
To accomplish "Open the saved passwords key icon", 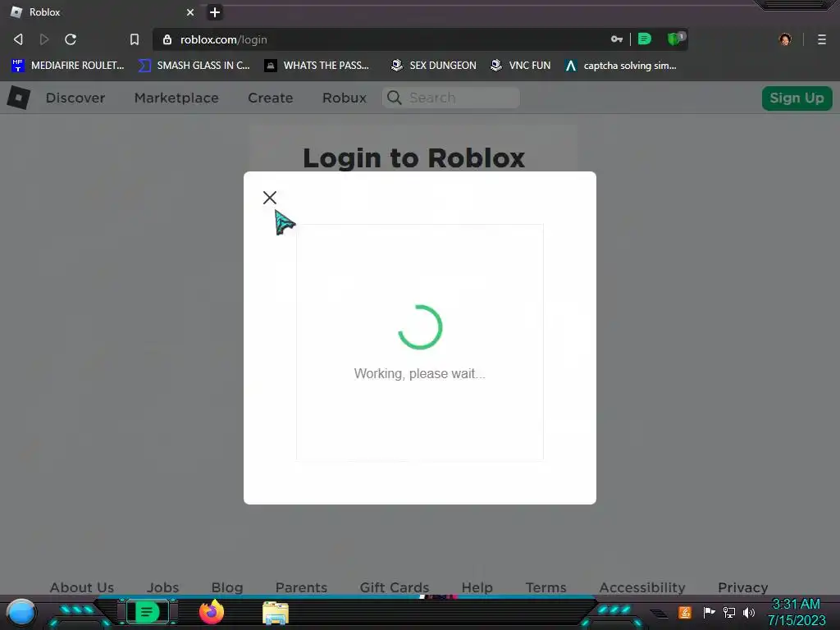I will 617,39.
